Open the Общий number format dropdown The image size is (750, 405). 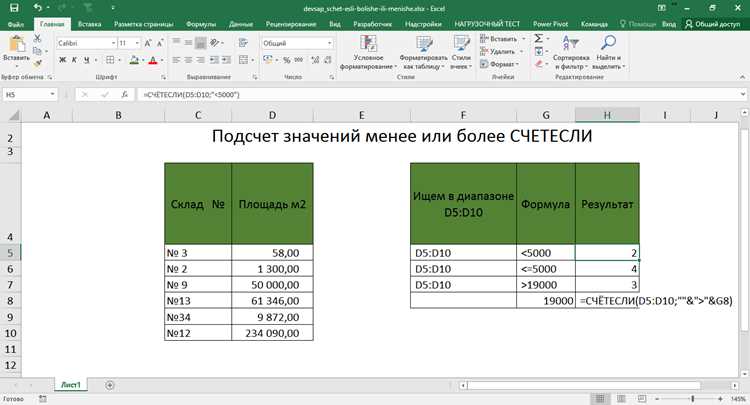[x=330, y=43]
